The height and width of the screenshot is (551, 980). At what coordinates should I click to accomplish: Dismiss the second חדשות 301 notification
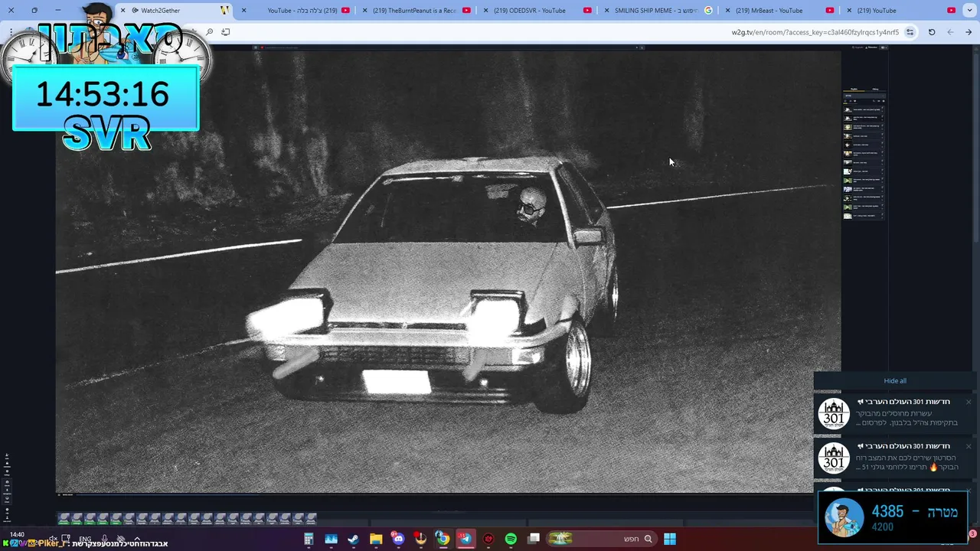pos(968,446)
